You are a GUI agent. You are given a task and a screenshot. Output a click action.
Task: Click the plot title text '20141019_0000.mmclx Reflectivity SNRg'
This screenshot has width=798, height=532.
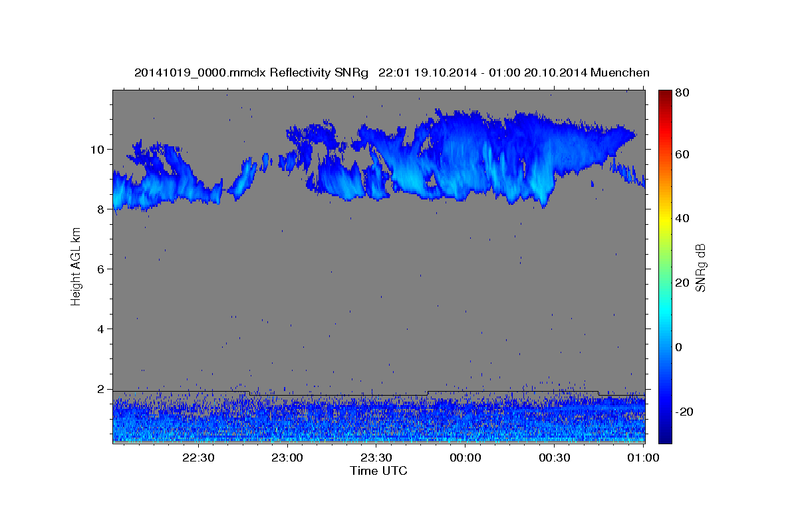251,72
